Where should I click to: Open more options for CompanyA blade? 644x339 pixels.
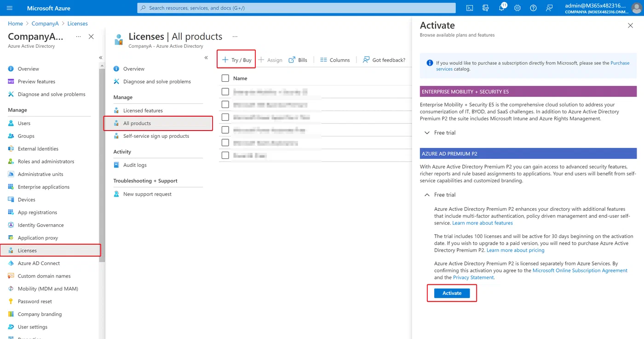(x=78, y=37)
